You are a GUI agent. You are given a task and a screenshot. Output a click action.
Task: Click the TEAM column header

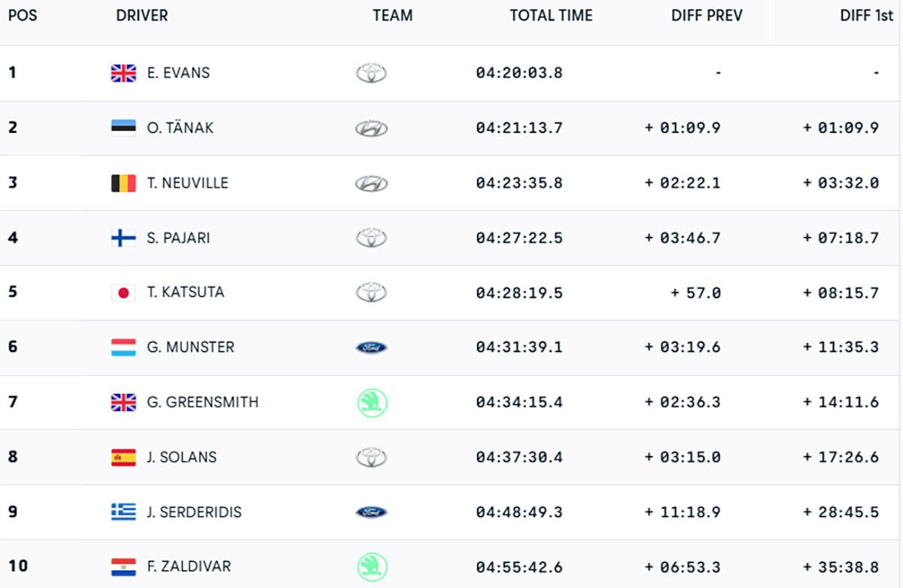click(x=392, y=16)
